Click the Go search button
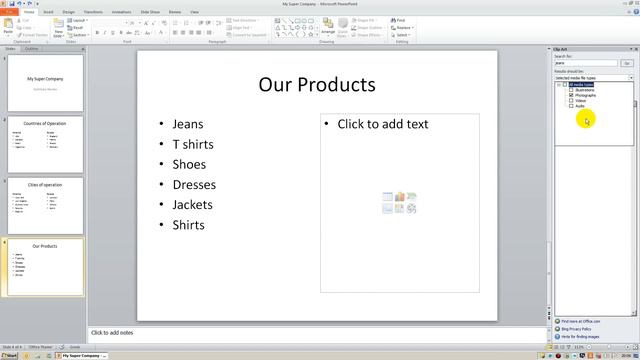640x360 pixels. 627,63
